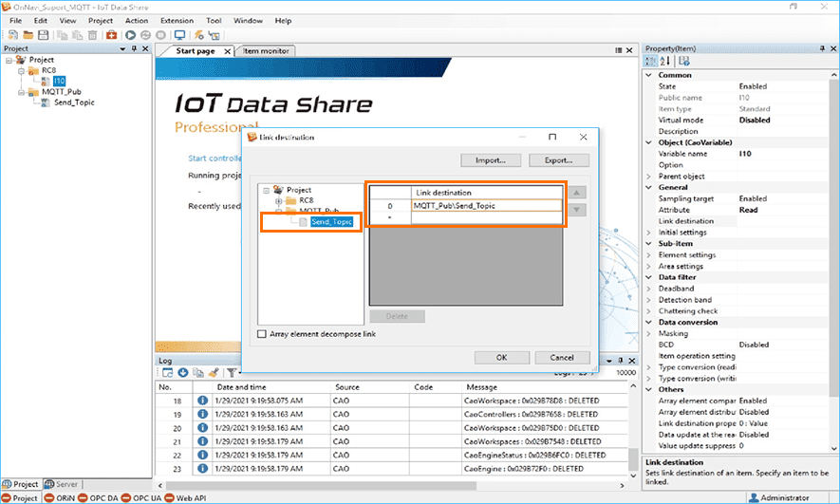Click the Export... button
Viewport: 840px width, 504px height.
559,160
